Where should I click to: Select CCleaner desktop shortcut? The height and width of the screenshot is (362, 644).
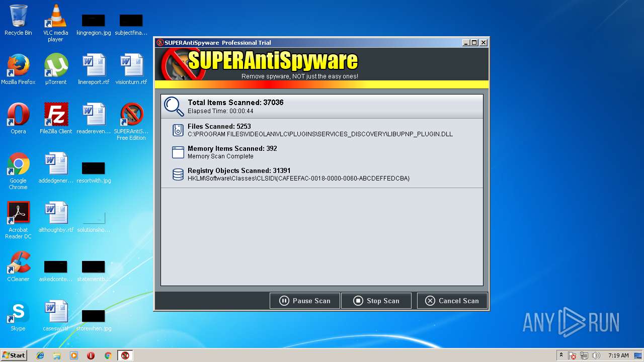pos(18,266)
